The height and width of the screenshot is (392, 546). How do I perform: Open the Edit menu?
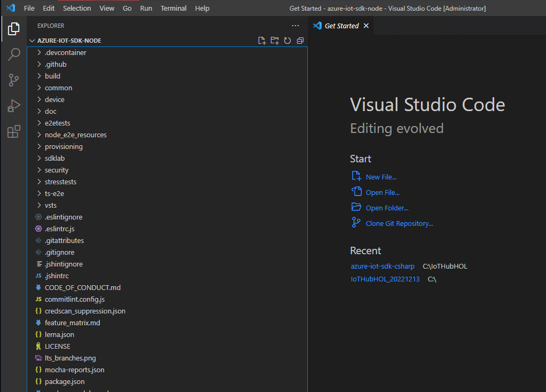coord(49,8)
